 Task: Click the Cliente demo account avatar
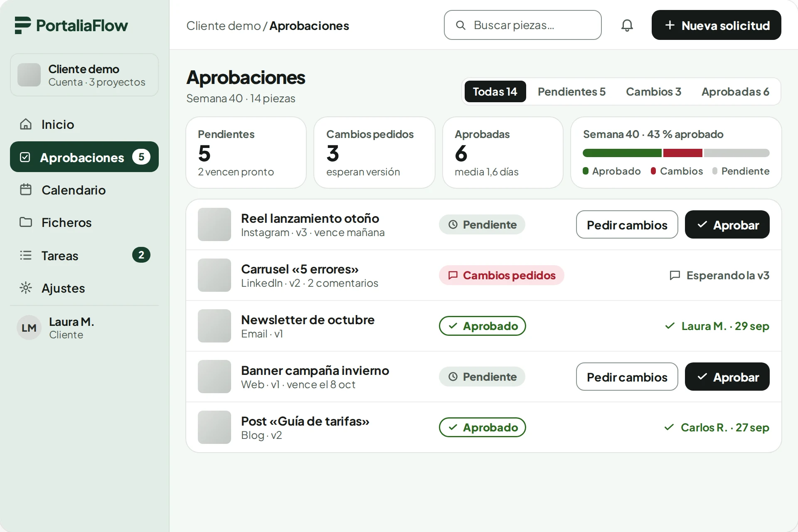[x=29, y=75]
